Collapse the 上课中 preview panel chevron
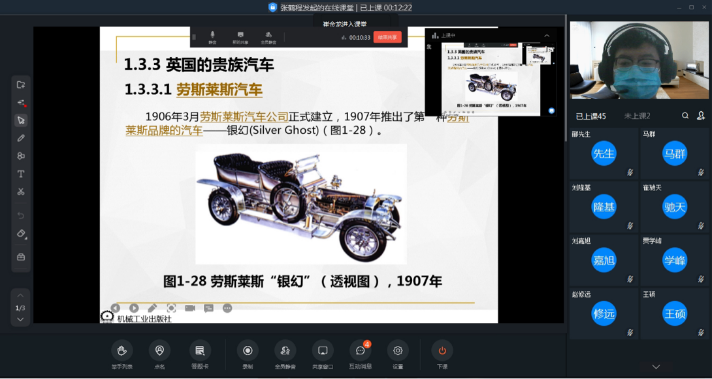712x379 pixels. click(x=547, y=35)
